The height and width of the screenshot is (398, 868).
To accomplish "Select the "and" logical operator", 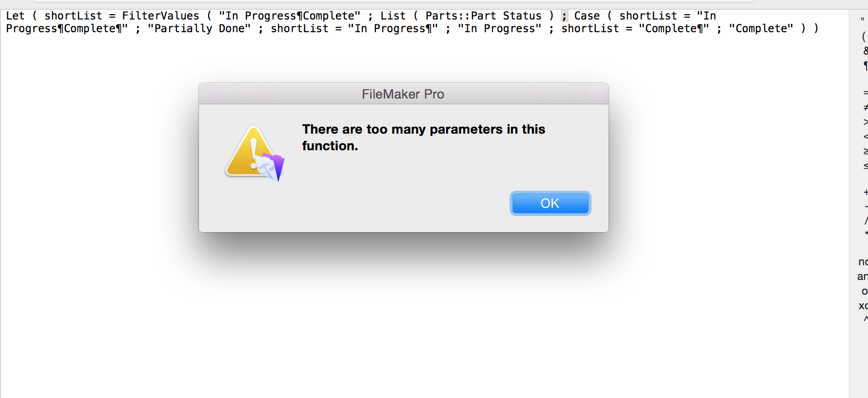I will coord(863,277).
